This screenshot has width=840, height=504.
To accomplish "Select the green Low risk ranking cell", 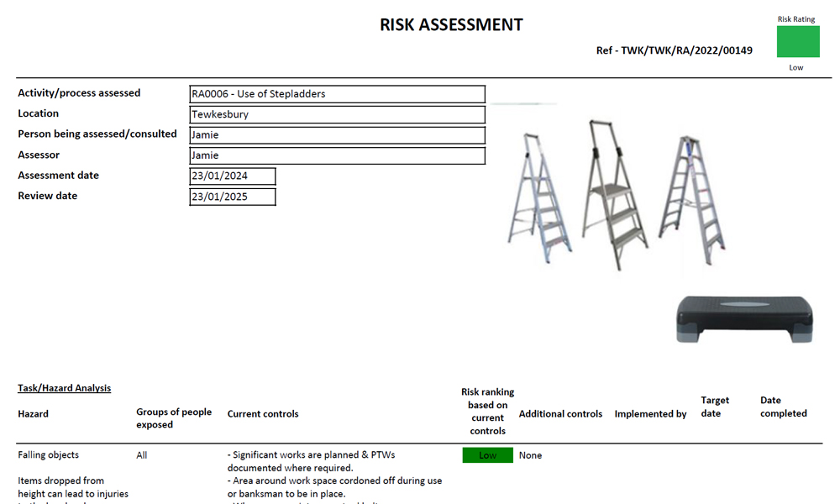I will click(x=487, y=454).
